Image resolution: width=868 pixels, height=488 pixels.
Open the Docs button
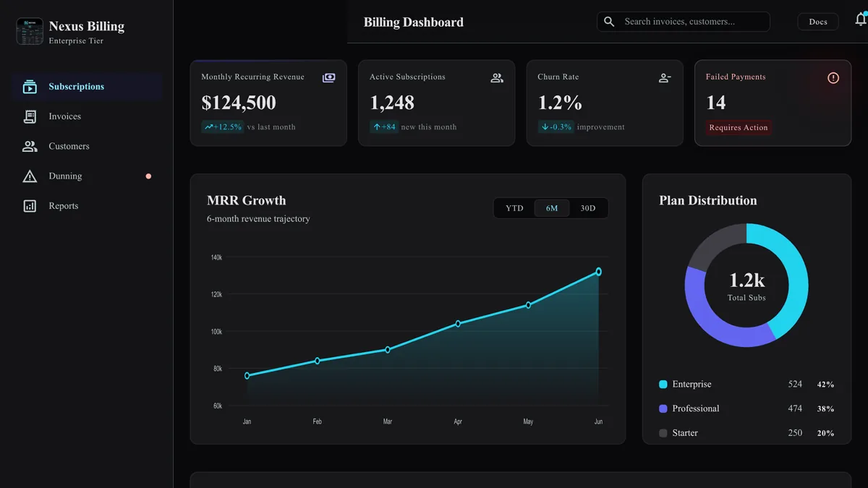[x=818, y=22]
